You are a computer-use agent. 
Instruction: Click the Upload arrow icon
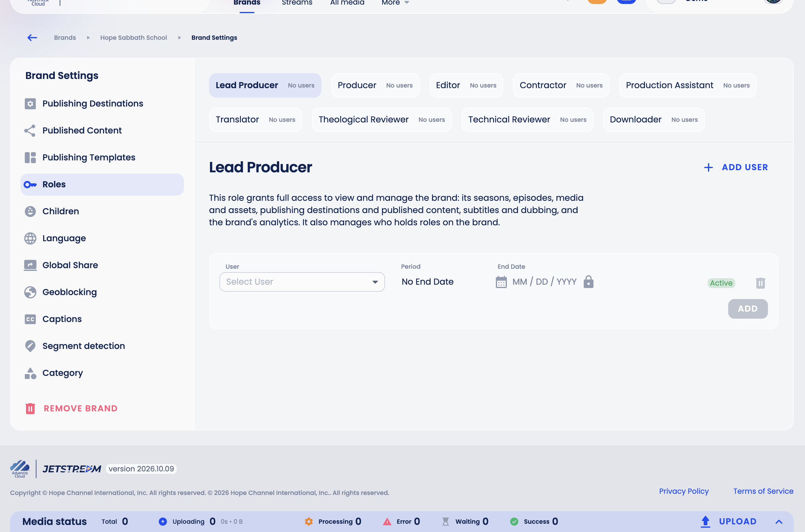point(705,522)
